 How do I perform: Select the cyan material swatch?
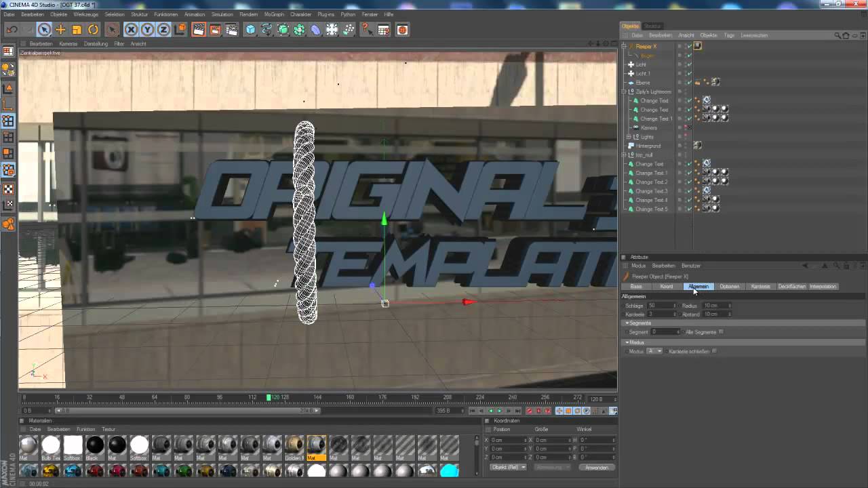[450, 470]
